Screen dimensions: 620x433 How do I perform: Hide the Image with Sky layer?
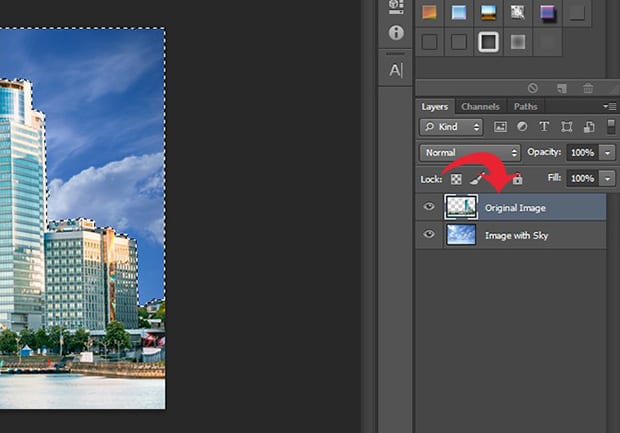(429, 234)
